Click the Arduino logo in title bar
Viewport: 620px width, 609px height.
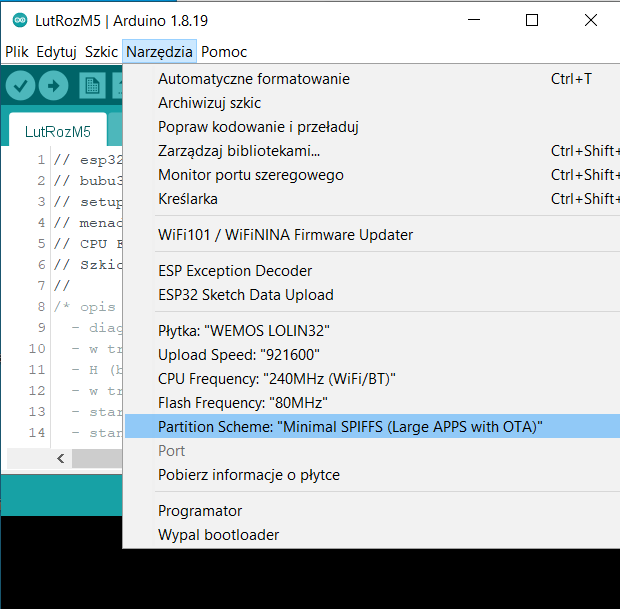point(20,20)
